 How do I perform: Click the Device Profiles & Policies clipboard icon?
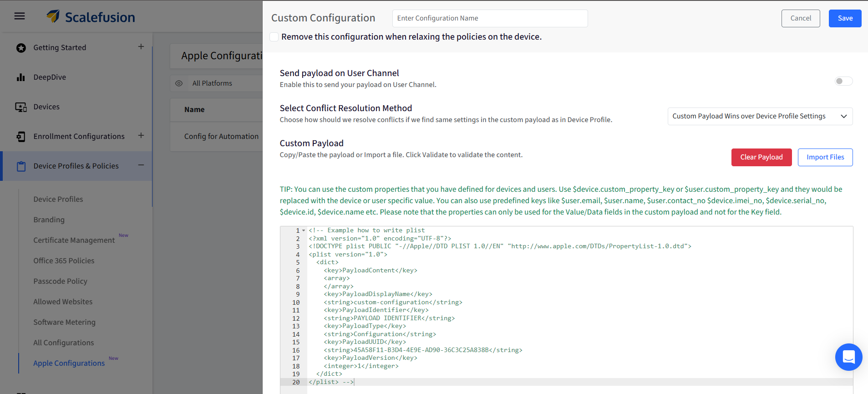click(x=21, y=166)
